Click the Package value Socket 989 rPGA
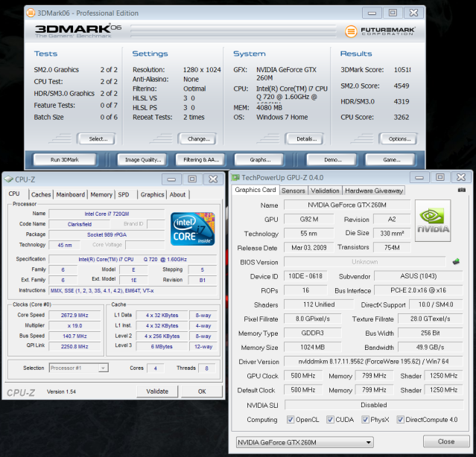476x457 pixels. (107, 234)
